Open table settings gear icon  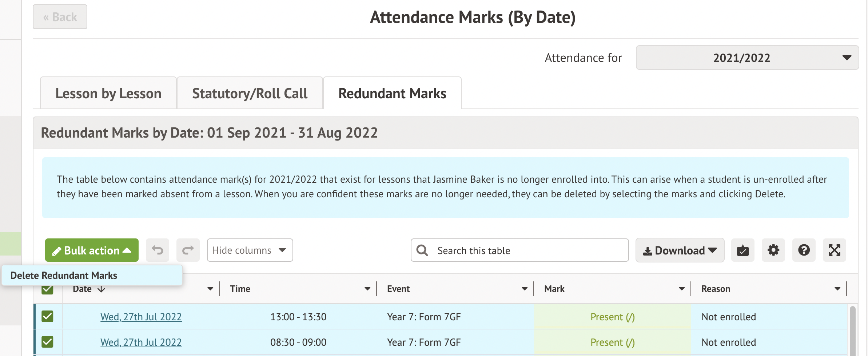click(773, 250)
